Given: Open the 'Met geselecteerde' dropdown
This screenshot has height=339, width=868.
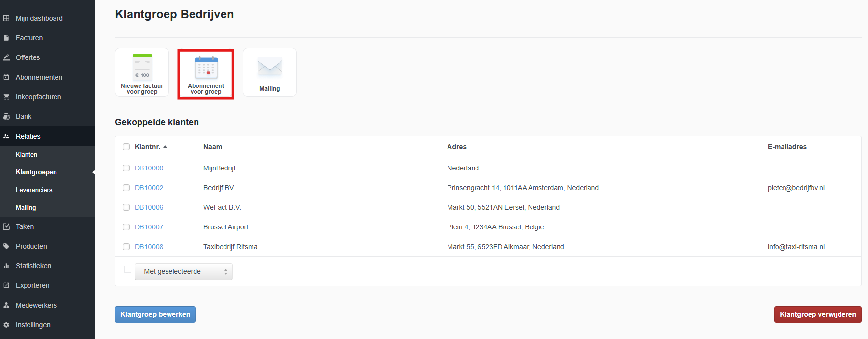Looking at the screenshot, I should click(183, 272).
